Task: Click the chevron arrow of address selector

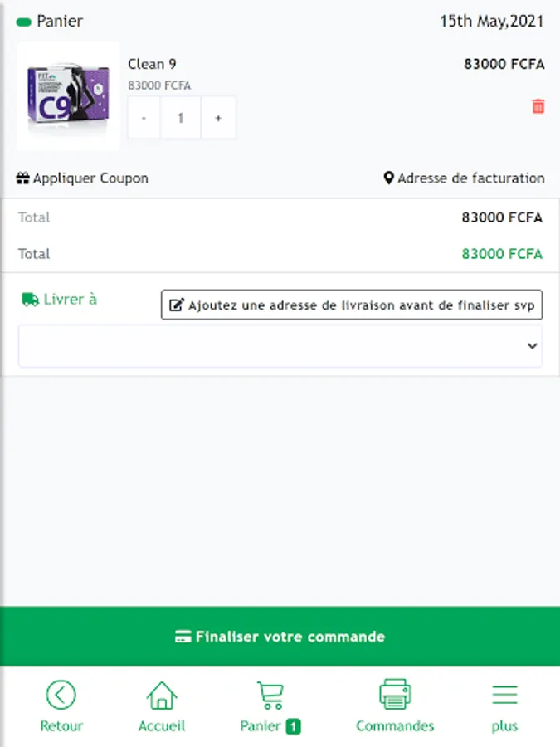Action: click(x=533, y=346)
